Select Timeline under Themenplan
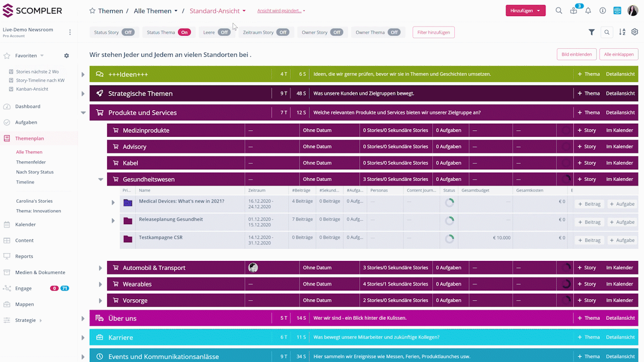Viewport: 644px width, 362px height. coord(25,182)
